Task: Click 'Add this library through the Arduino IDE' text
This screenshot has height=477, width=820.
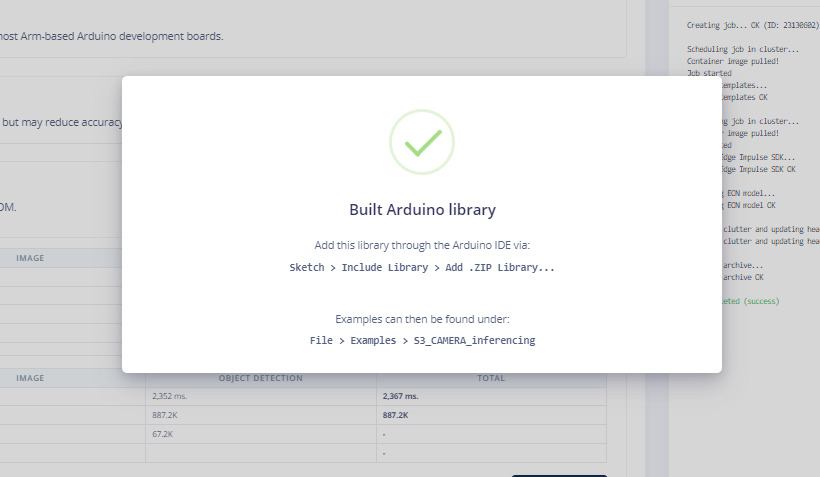Action: (421, 245)
